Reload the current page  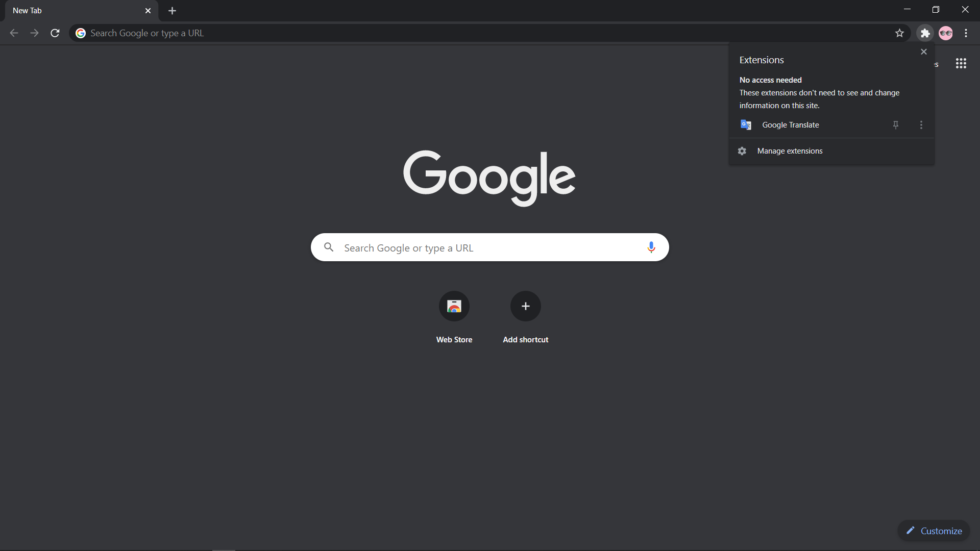55,33
